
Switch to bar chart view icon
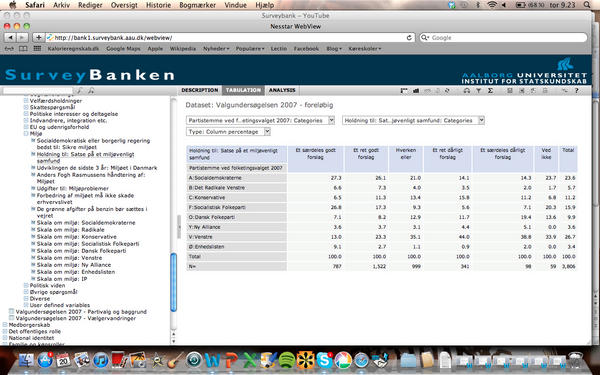click(x=416, y=91)
